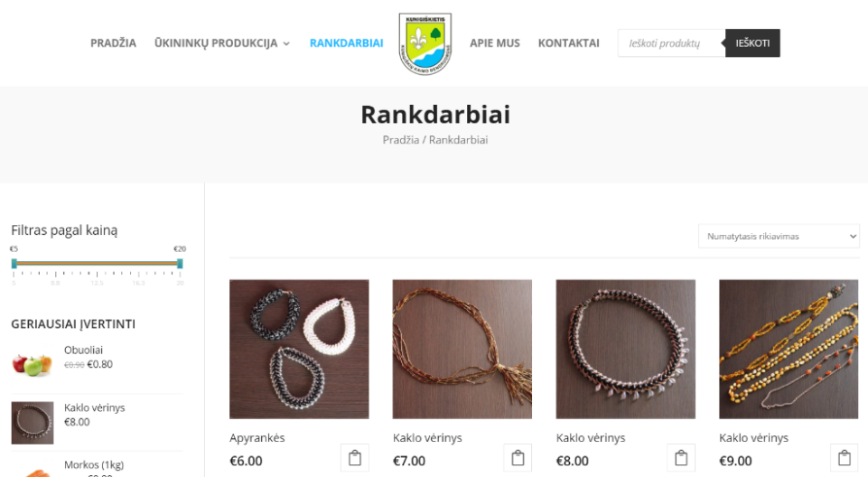This screenshot has width=868, height=477.
Task: Open the Apyrankės bracelets product image
Action: (x=299, y=350)
